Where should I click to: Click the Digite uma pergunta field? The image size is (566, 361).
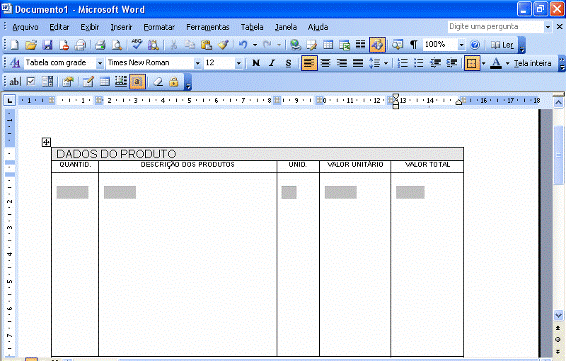[496, 27]
